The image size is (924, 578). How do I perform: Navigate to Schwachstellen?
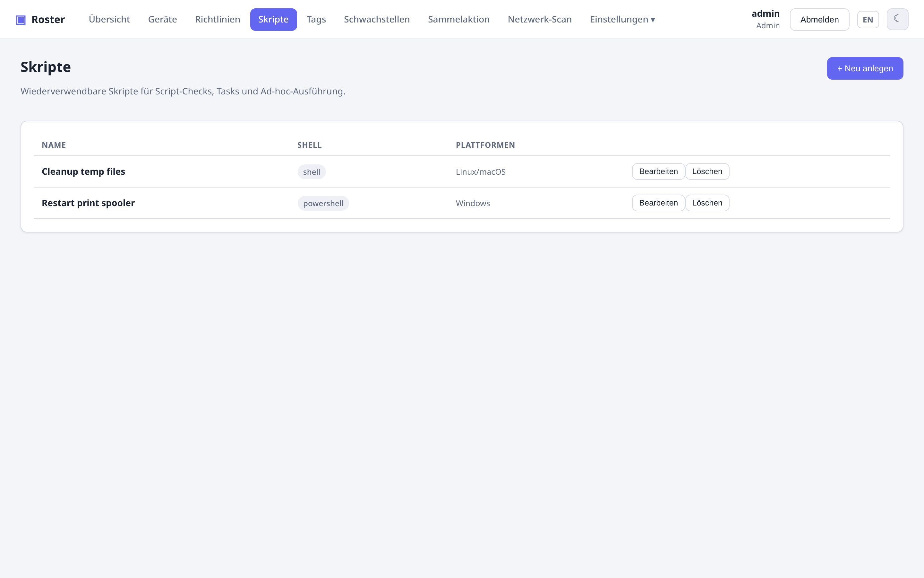(377, 19)
